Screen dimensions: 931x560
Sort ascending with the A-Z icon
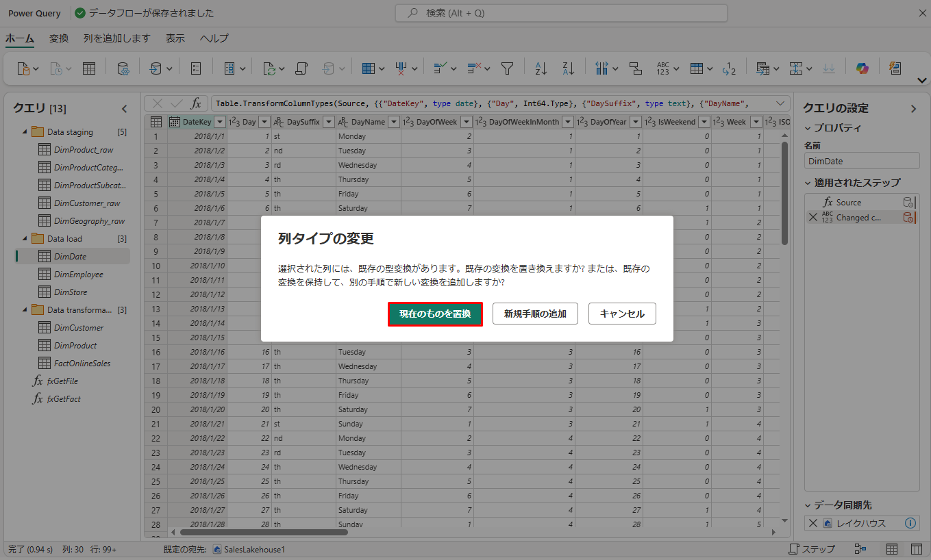pyautogui.click(x=541, y=68)
